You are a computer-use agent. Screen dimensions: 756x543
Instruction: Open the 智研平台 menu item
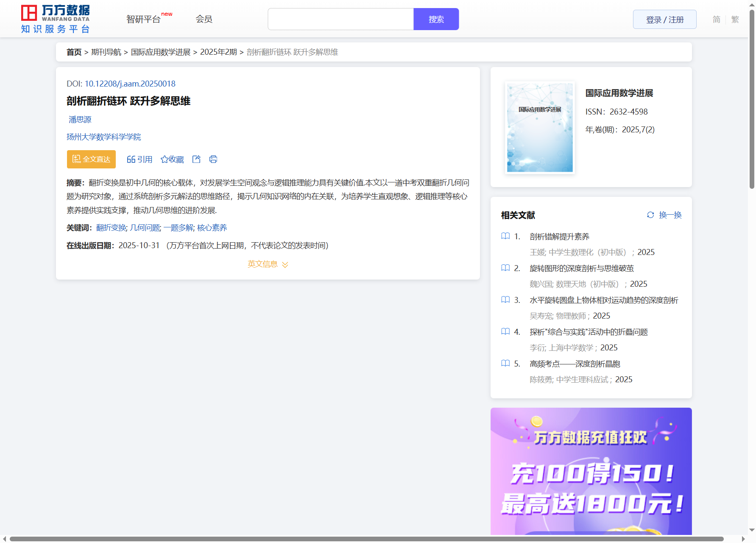[x=143, y=20]
